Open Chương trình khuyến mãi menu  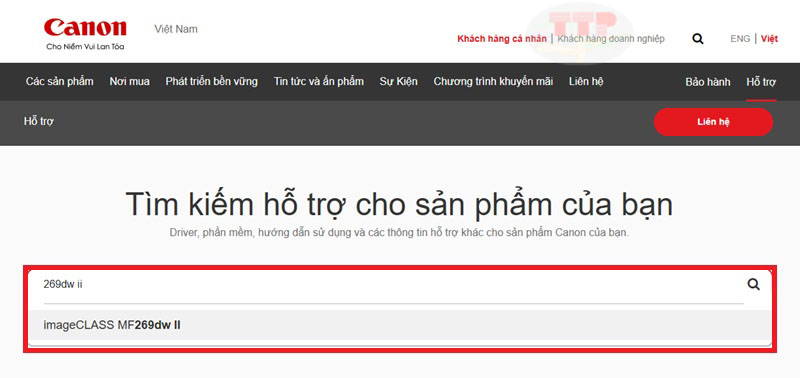click(x=493, y=82)
